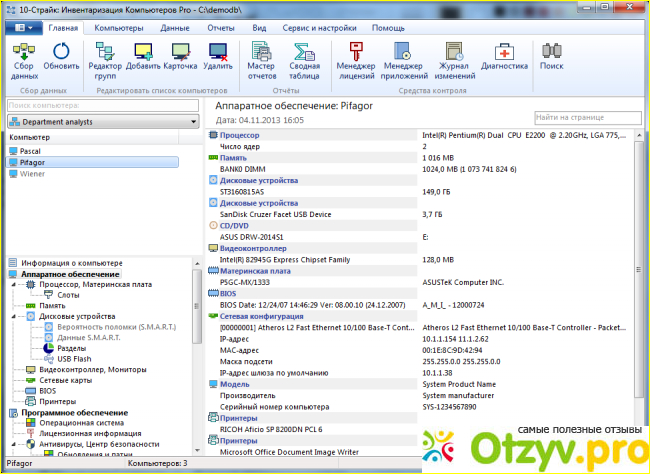Click the Добавить computer icon

pyautogui.click(x=143, y=58)
